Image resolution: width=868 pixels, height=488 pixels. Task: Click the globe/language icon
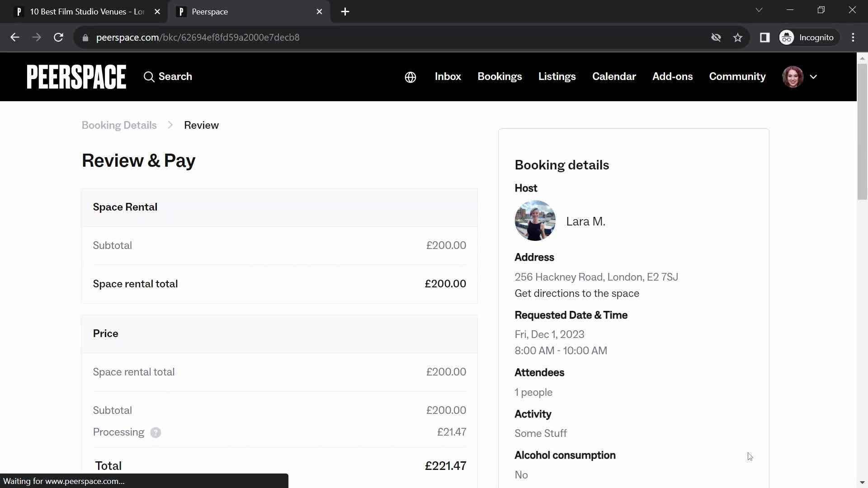coord(410,76)
